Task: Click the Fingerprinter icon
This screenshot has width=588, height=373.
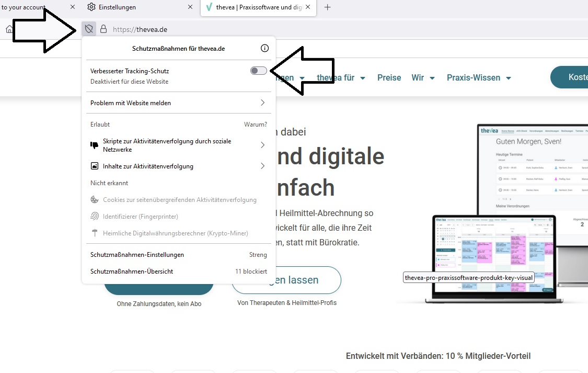Action: point(95,216)
